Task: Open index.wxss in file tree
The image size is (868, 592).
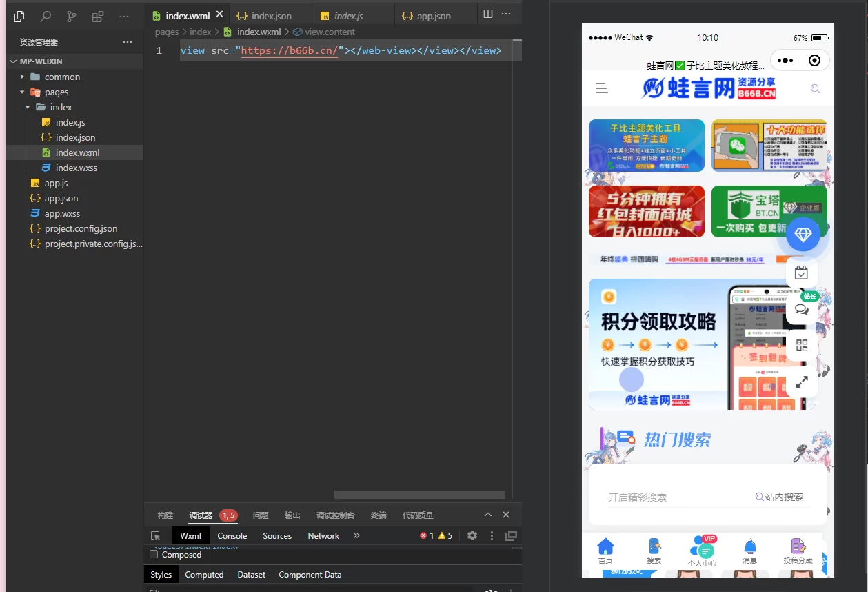Action: (x=75, y=168)
